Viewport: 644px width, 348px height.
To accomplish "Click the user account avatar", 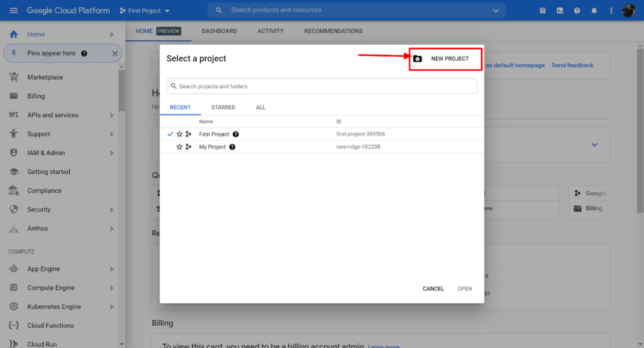I will tap(628, 11).
